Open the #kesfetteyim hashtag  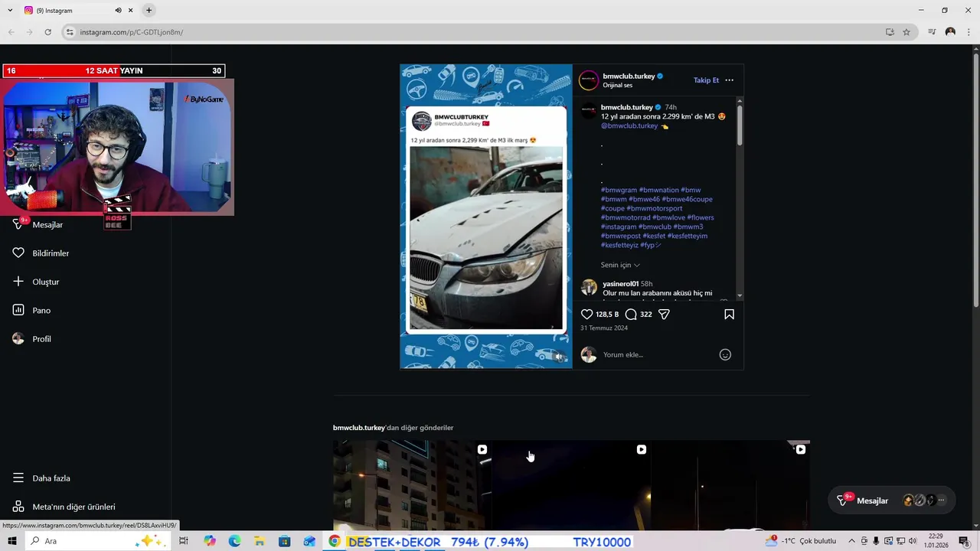687,236
